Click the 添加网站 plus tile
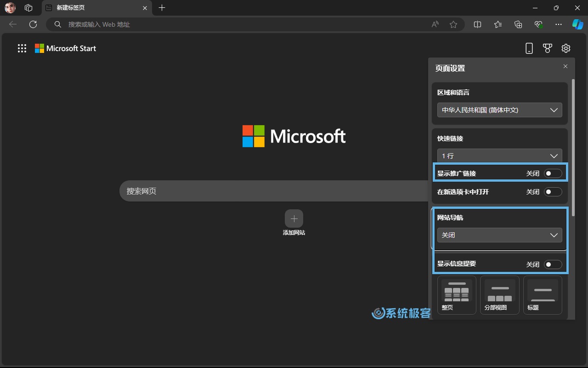588x368 pixels. tap(294, 218)
